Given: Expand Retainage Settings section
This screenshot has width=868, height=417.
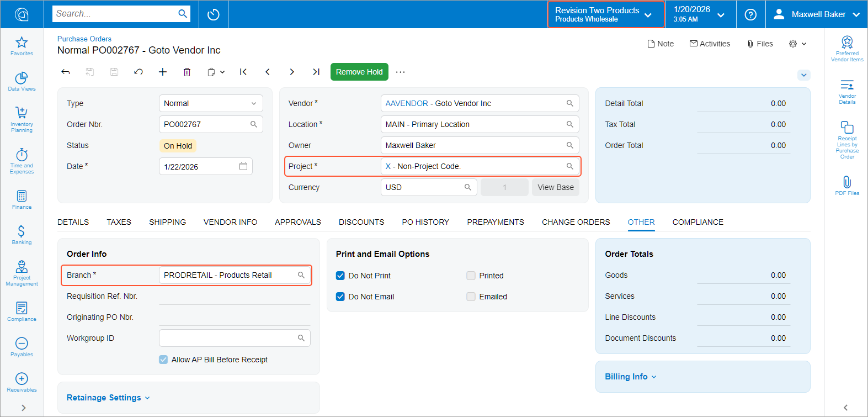Looking at the screenshot, I should [x=108, y=398].
